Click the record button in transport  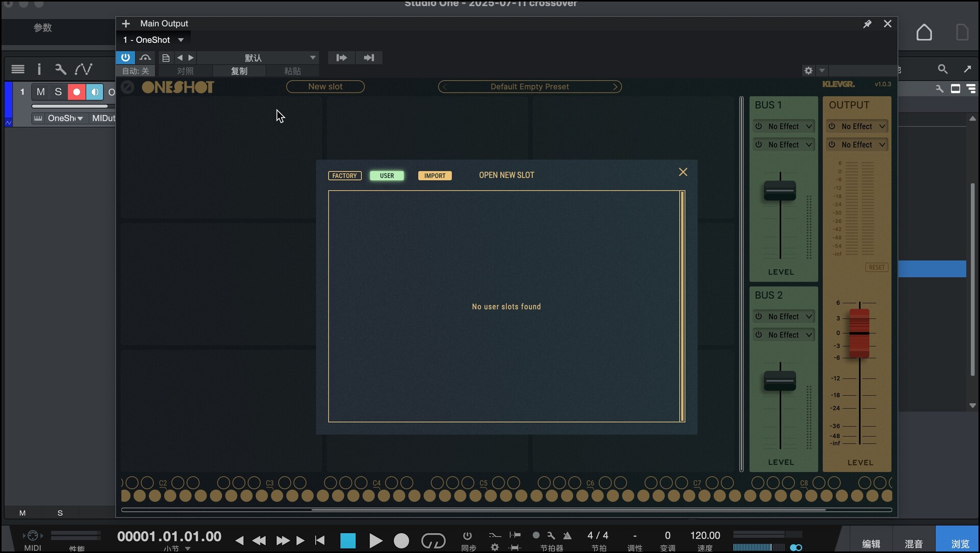click(x=402, y=540)
